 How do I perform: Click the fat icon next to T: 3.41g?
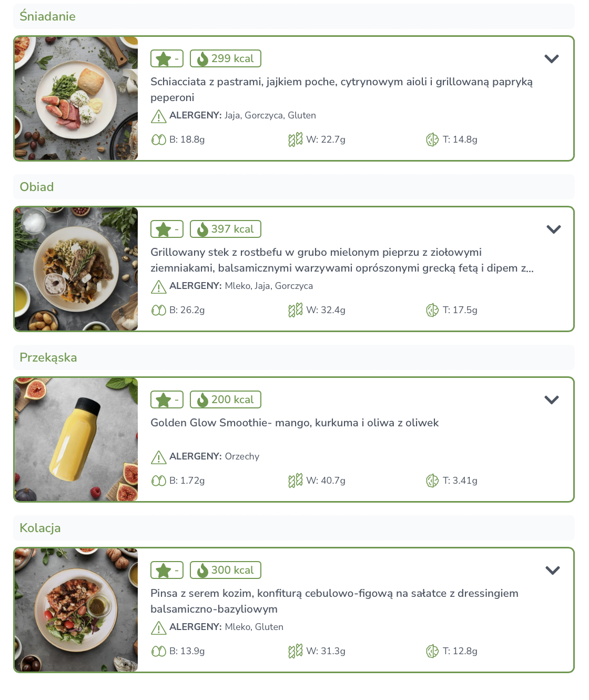pos(432,481)
